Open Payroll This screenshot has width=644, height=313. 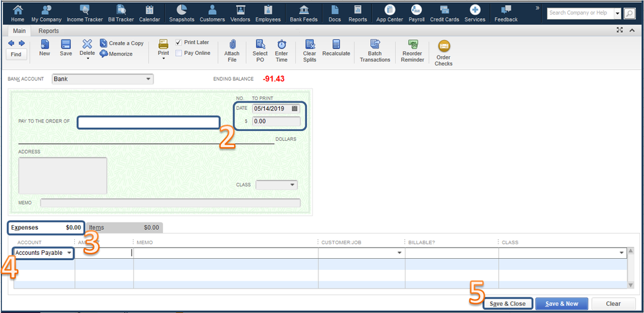pyautogui.click(x=416, y=13)
